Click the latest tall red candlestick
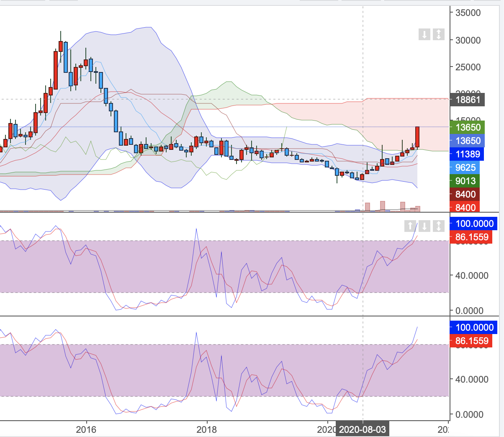This screenshot has width=504, height=437. coord(417,137)
